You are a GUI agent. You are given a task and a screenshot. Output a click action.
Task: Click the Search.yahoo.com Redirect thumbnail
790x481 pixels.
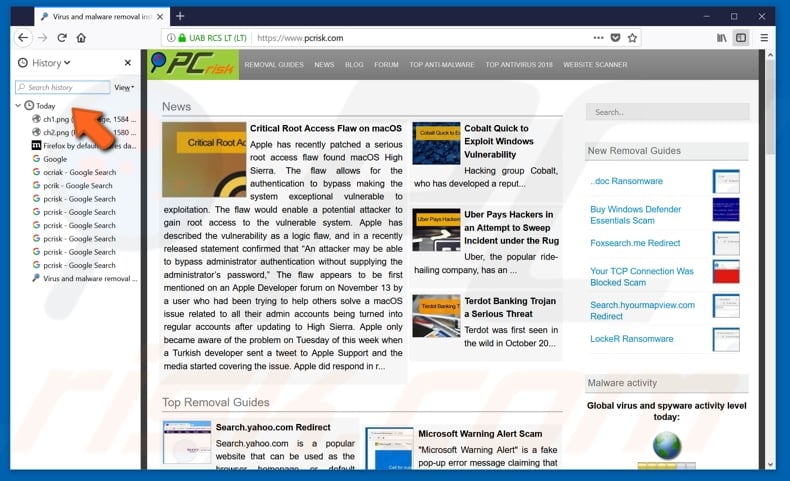click(187, 442)
